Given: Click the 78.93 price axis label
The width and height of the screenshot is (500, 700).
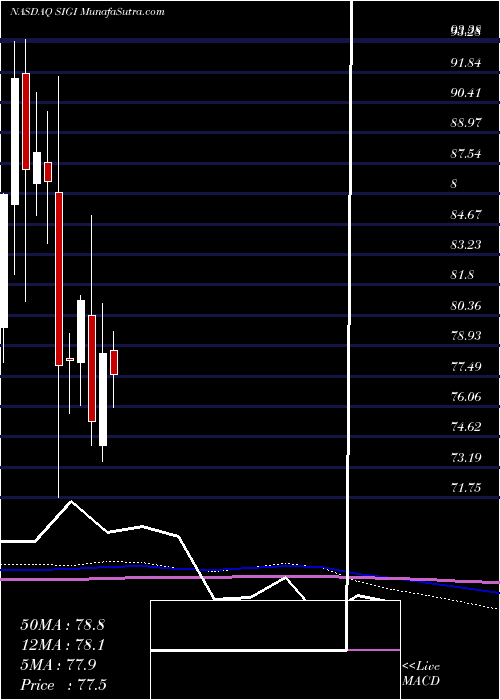Looking at the screenshot, I should click(466, 336).
